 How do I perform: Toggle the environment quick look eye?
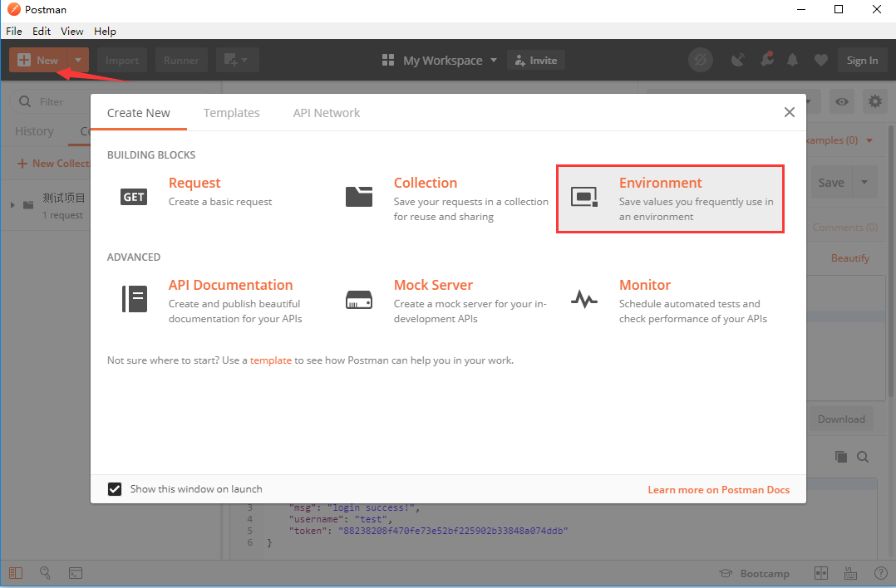click(x=842, y=101)
